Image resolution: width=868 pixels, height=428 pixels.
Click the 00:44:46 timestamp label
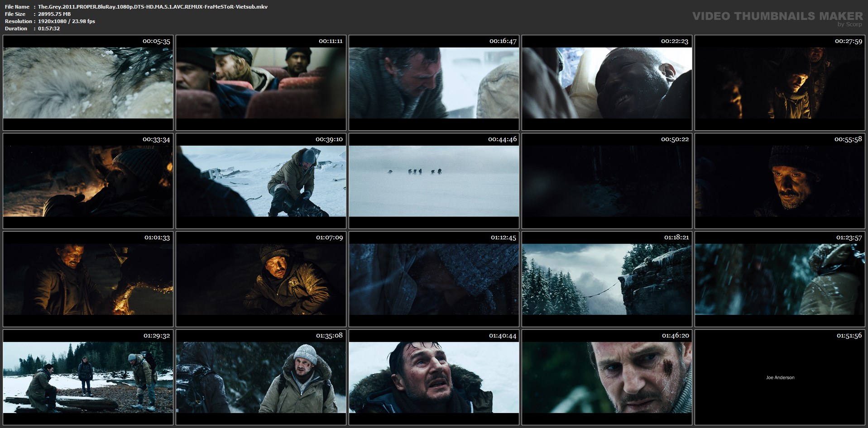point(502,139)
